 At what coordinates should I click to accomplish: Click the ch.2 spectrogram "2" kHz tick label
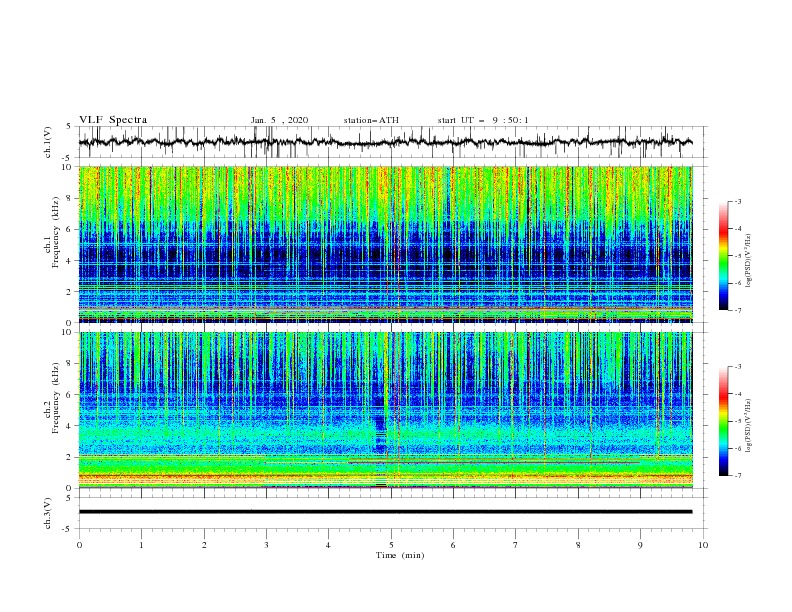tap(70, 457)
